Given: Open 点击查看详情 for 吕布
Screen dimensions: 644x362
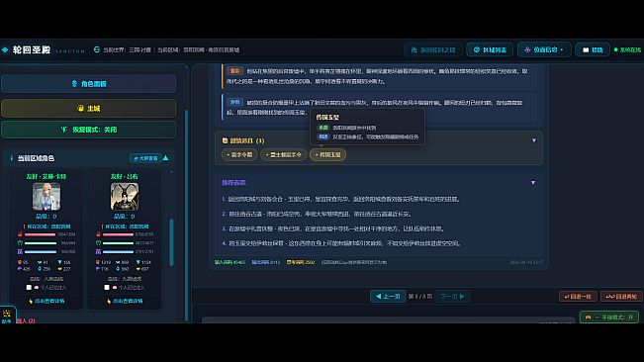Looking at the screenshot, I should [x=125, y=301].
